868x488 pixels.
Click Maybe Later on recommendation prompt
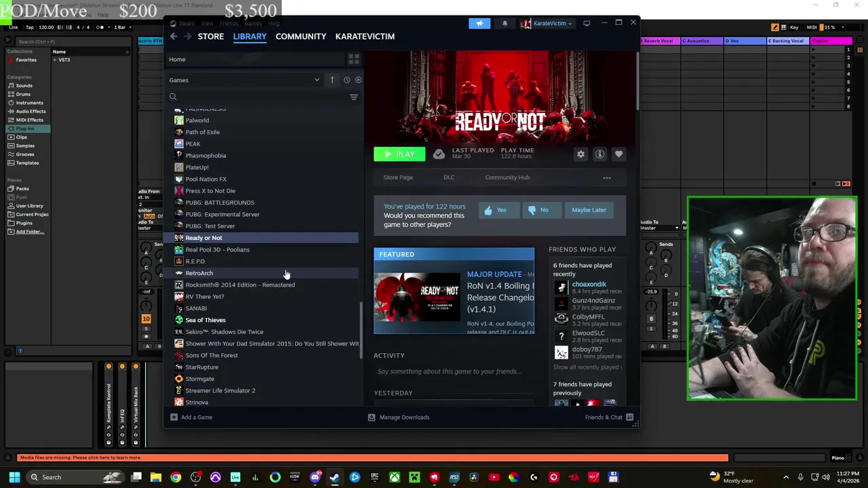click(589, 210)
